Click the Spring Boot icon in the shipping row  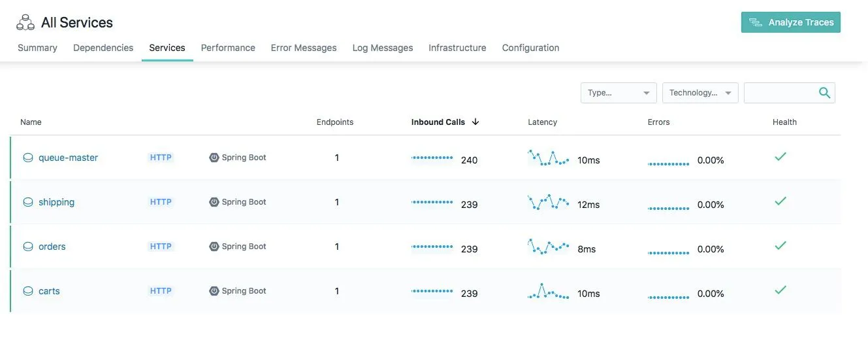coord(214,202)
